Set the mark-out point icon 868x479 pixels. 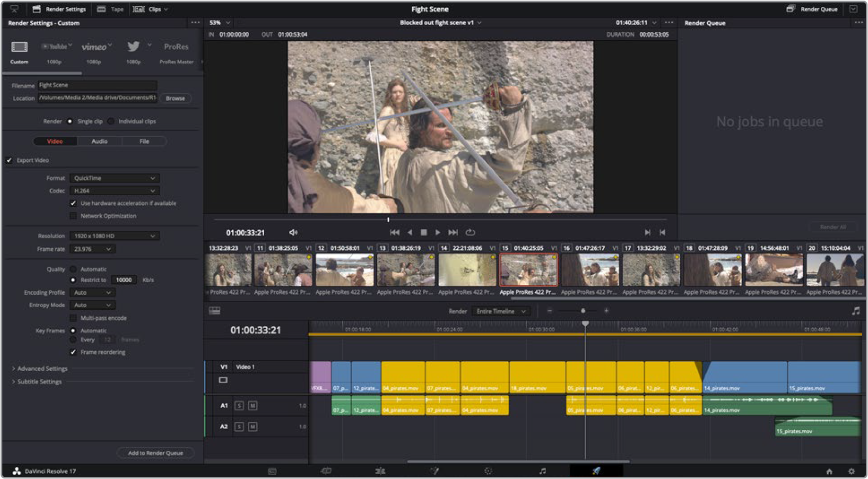tap(662, 232)
